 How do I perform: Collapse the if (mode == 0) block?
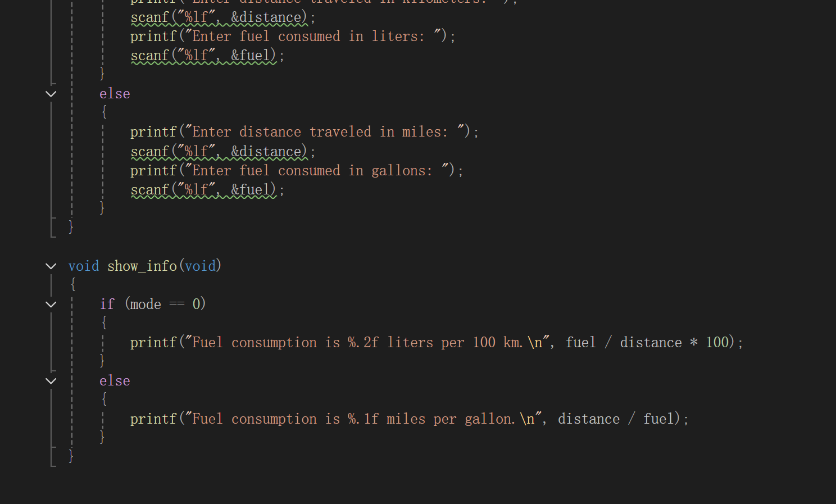(x=51, y=304)
